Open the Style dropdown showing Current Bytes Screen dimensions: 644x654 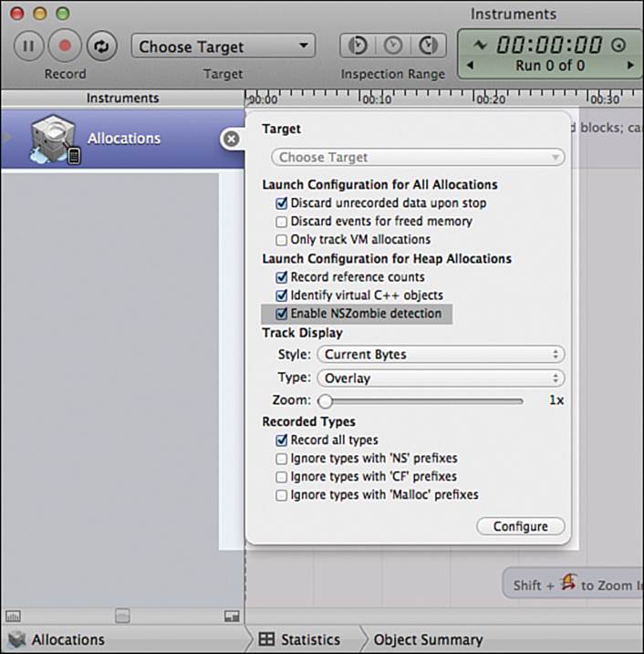click(441, 355)
